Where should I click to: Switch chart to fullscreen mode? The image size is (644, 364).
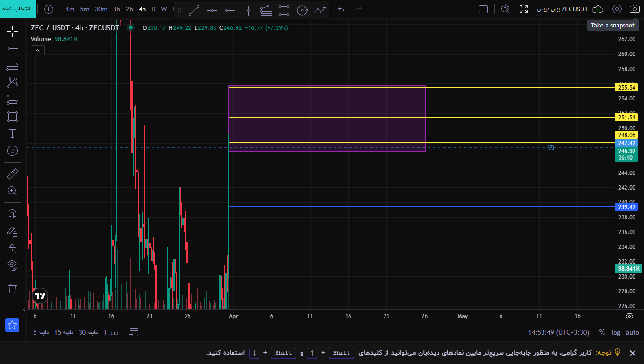524,9
